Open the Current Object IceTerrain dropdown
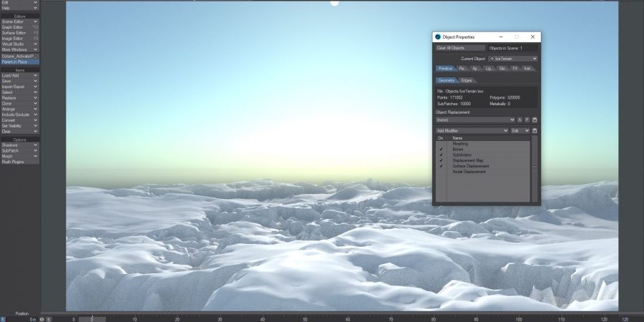644x322 pixels. click(x=512, y=59)
